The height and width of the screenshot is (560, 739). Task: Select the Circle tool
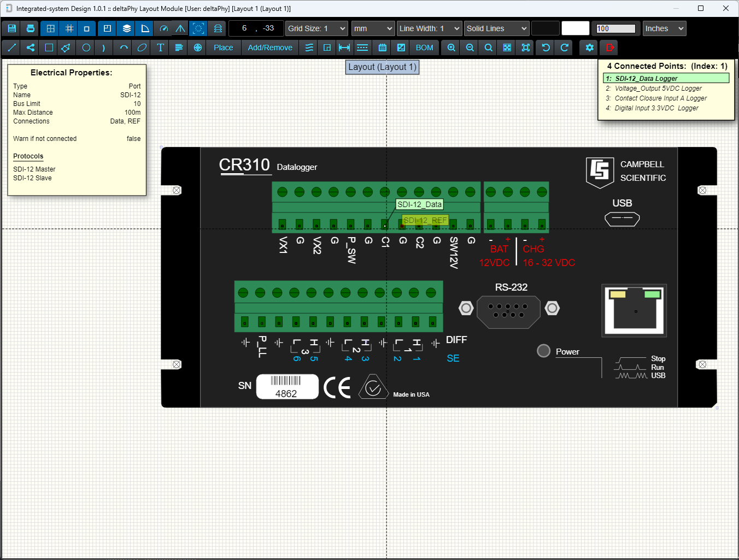[86, 48]
